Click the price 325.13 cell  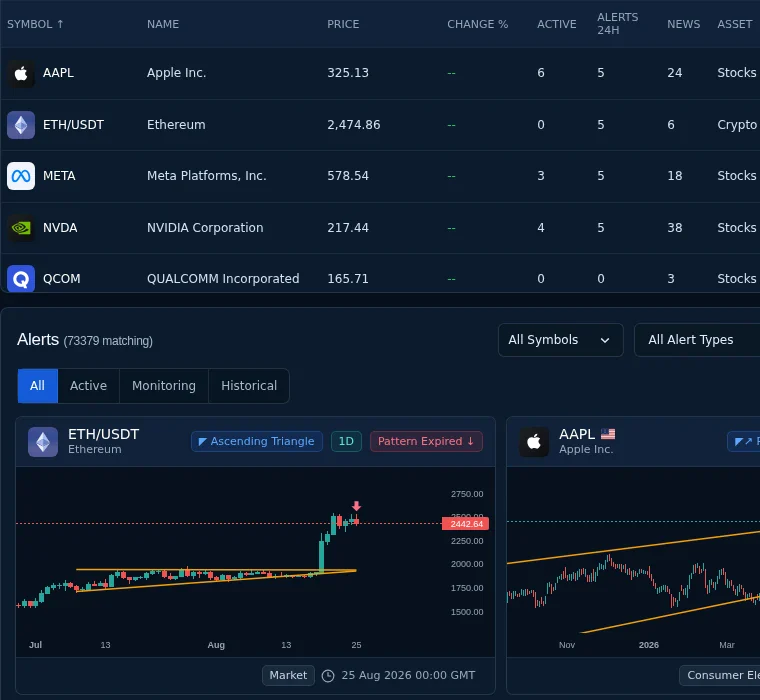pos(348,73)
